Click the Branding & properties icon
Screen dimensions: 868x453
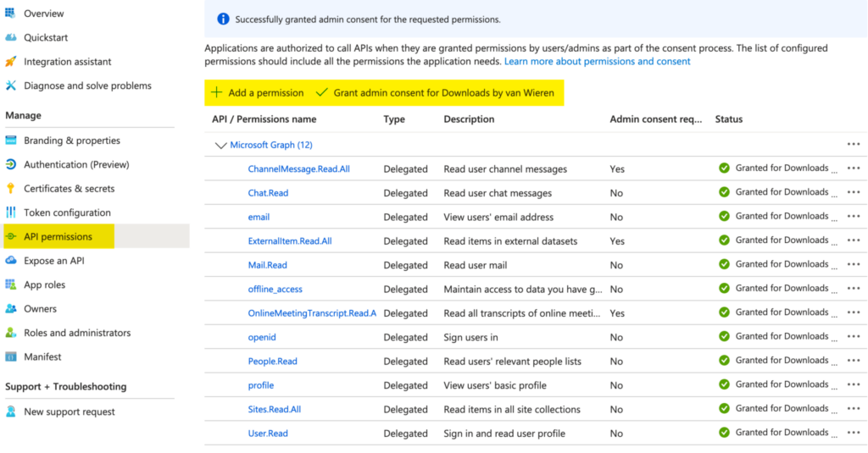point(10,140)
